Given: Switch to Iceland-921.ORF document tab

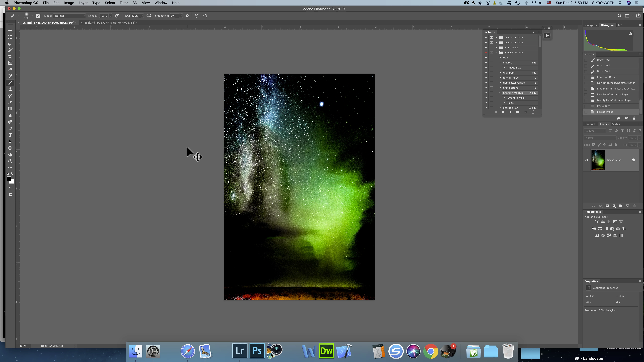Looking at the screenshot, I should [x=111, y=23].
